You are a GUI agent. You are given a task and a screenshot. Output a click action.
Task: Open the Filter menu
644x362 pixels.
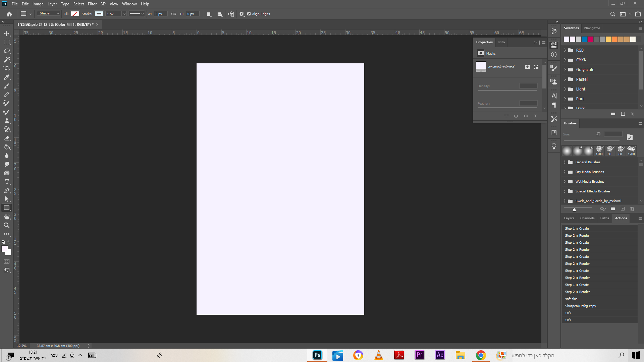point(92,4)
